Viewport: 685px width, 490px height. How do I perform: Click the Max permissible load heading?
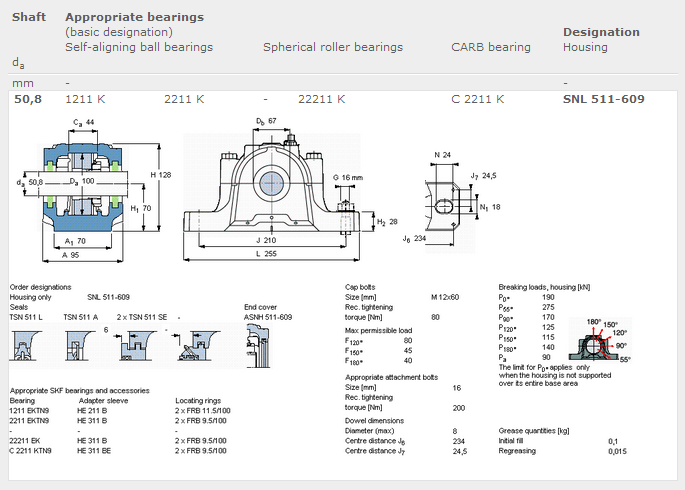[x=378, y=330]
